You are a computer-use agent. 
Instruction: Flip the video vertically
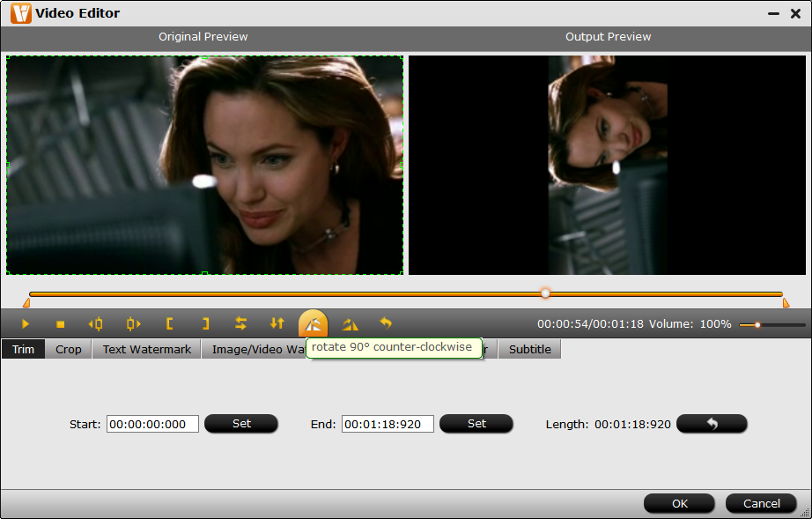pos(277,324)
